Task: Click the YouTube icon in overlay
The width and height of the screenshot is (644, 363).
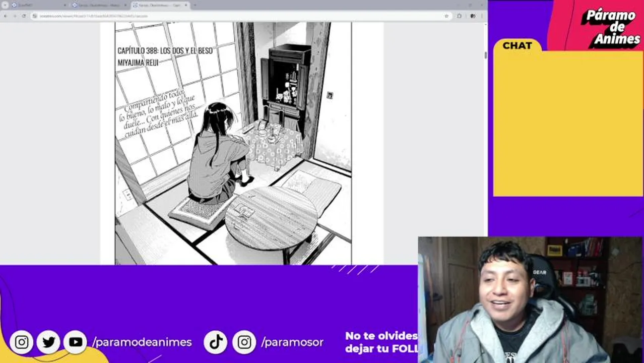Action: tap(76, 342)
